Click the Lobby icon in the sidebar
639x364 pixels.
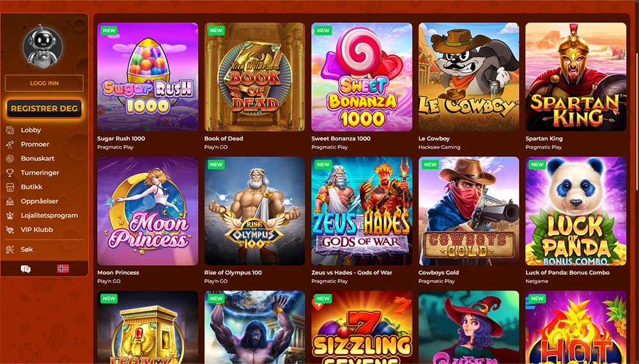pyautogui.click(x=10, y=130)
